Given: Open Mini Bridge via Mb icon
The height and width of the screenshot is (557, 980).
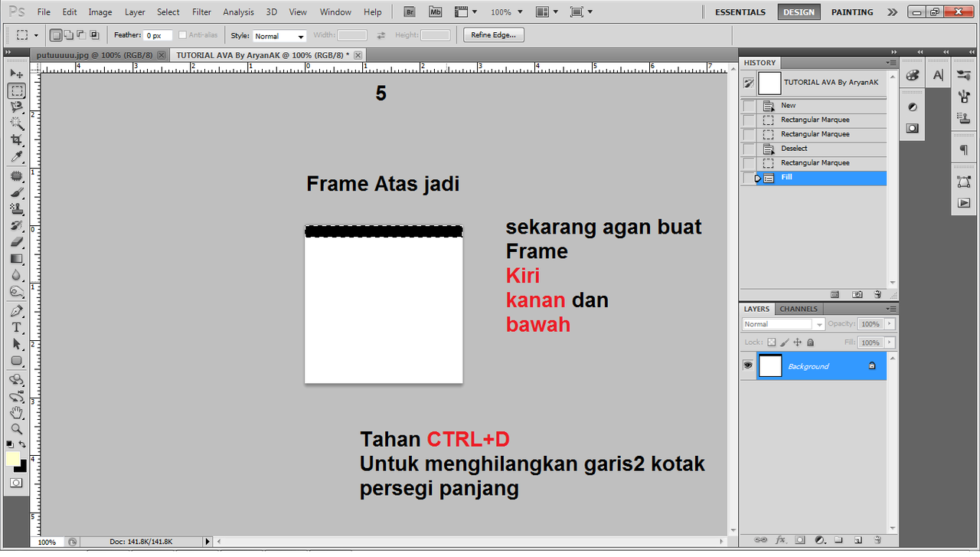Looking at the screenshot, I should click(x=436, y=11).
